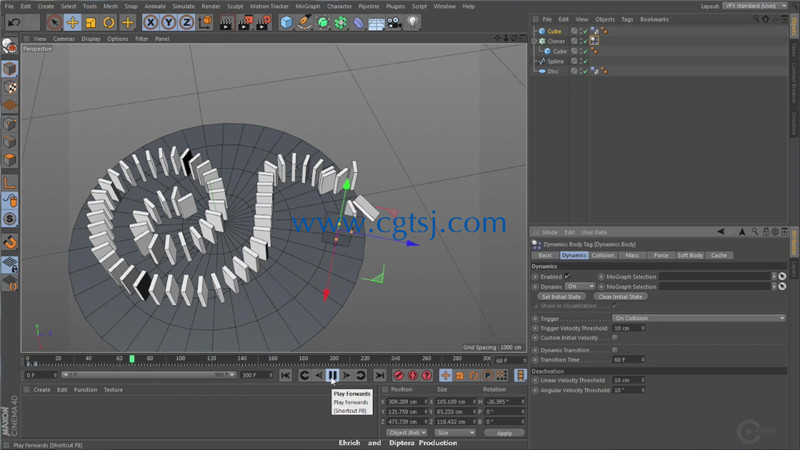Click Clear Initial State button
The image size is (800, 450).
point(620,296)
